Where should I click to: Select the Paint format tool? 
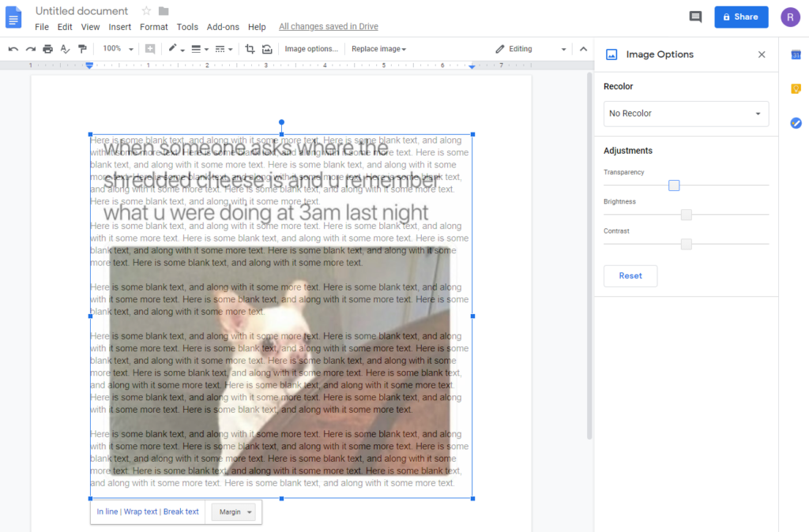coord(82,48)
